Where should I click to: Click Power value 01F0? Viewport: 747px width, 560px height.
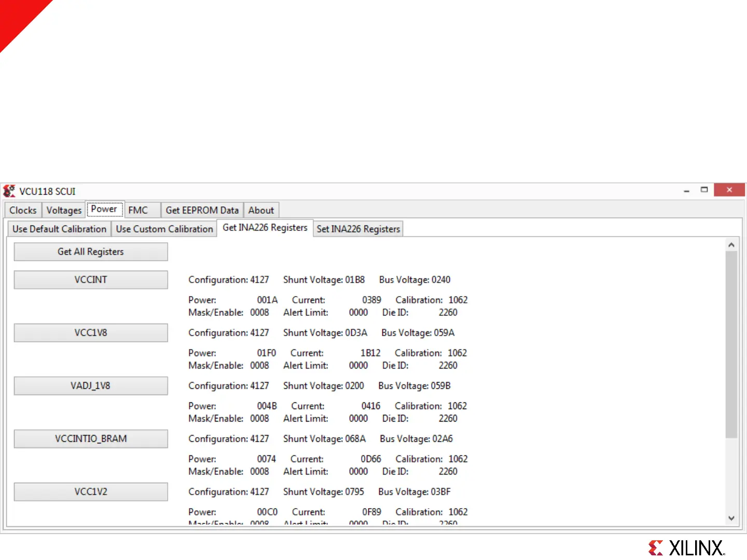[x=267, y=353]
